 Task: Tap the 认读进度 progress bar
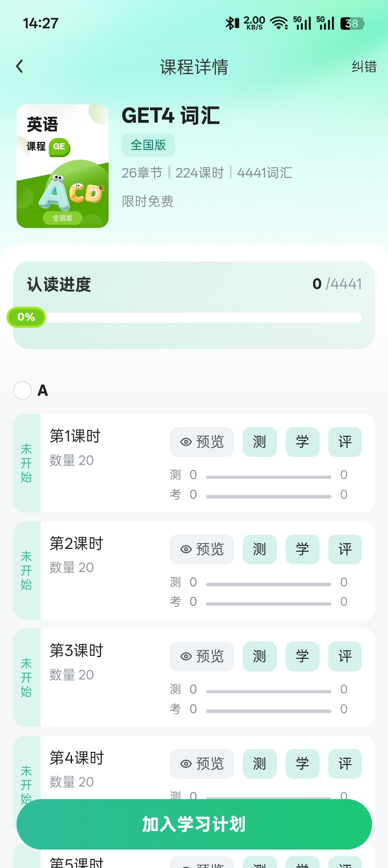(194, 317)
